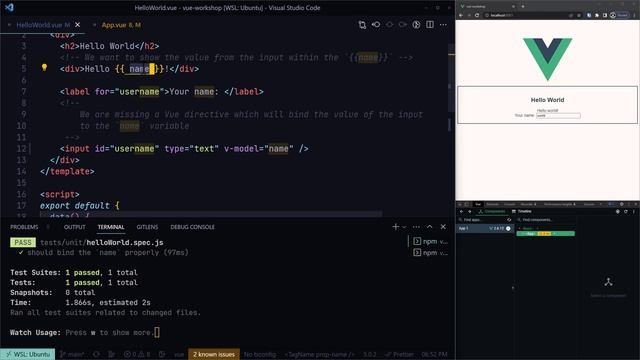Click the Your name input field in webpage

click(558, 116)
